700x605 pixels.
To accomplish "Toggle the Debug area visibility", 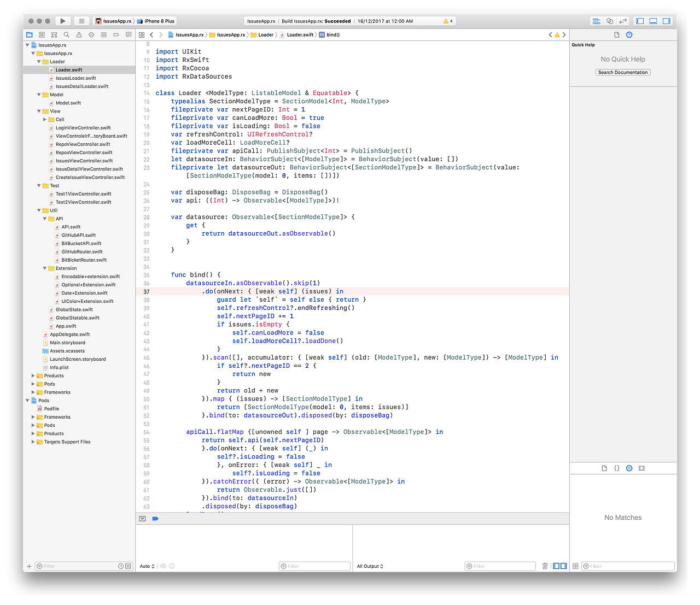I will (x=653, y=21).
